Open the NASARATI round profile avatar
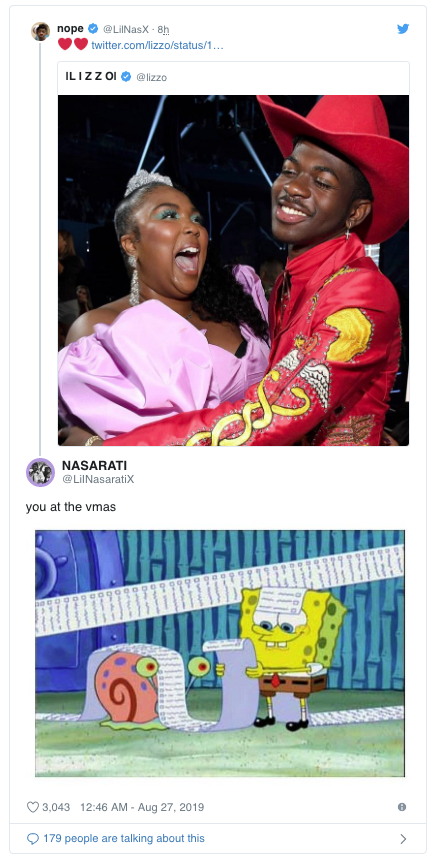This screenshot has height=862, width=436. pos(40,472)
